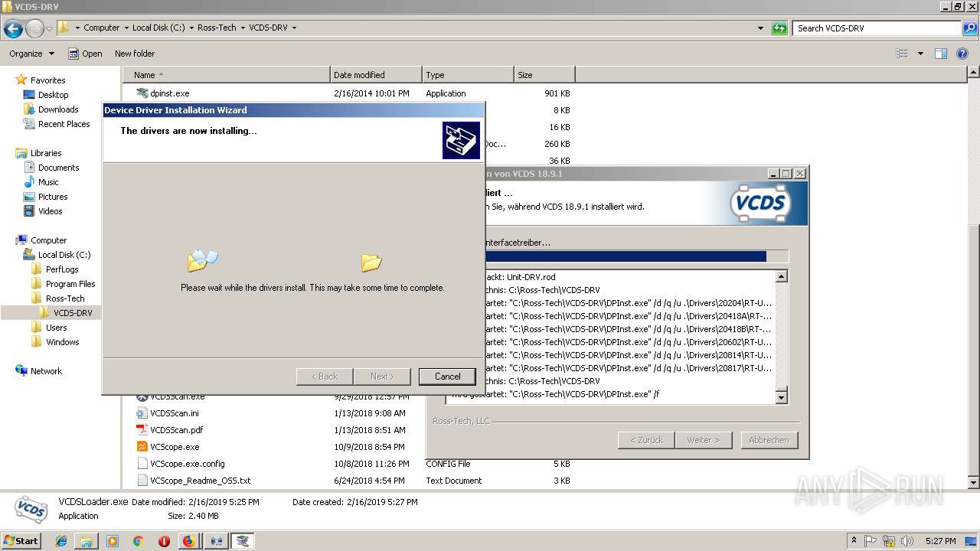980x551 pixels.
Task: Select the VCScope.exe file icon
Action: tap(142, 447)
